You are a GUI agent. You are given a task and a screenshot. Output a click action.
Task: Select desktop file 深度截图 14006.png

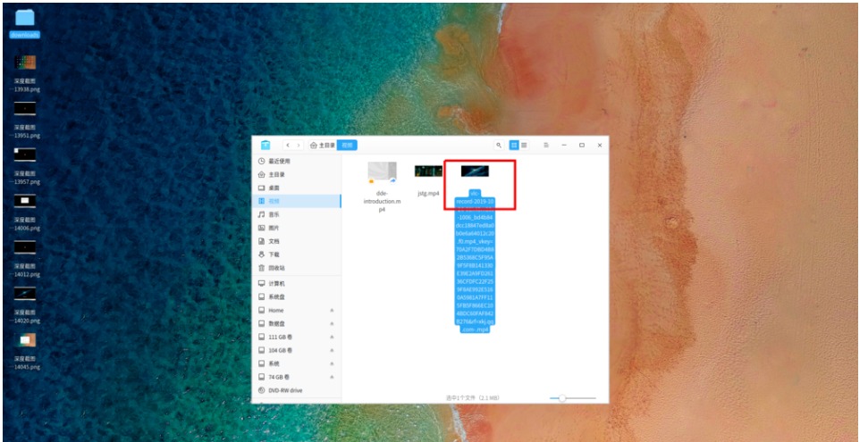(25, 213)
